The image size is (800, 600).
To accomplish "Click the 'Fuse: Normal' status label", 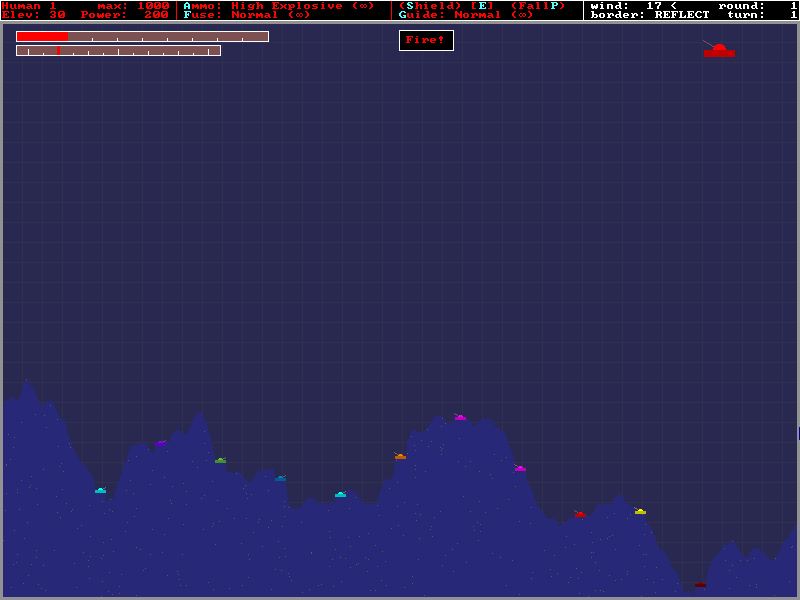I will tap(246, 15).
